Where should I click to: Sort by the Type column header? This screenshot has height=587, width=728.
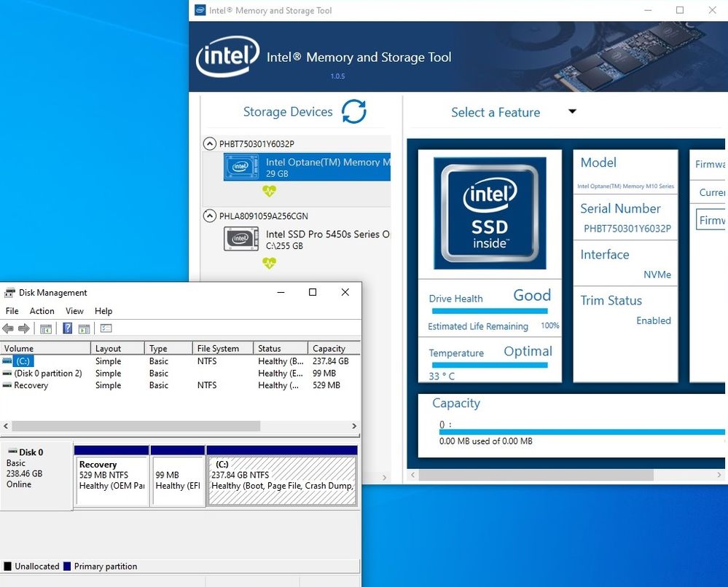click(x=169, y=348)
